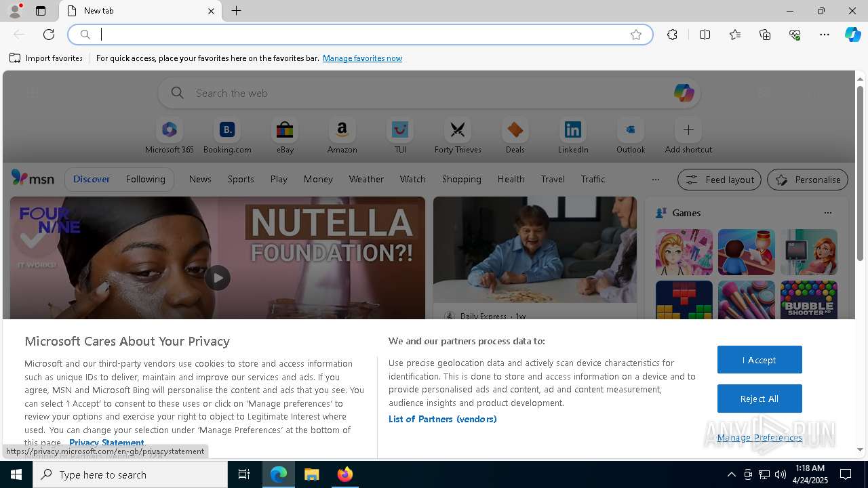868x488 pixels.
Task: Open Booking.com shortcut
Action: click(x=227, y=136)
